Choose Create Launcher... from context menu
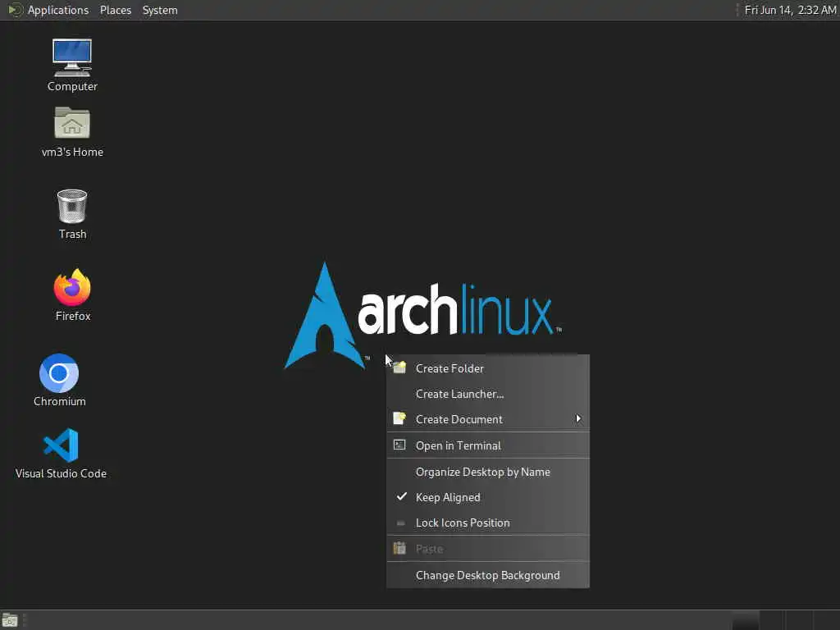840x630 pixels. point(487,394)
